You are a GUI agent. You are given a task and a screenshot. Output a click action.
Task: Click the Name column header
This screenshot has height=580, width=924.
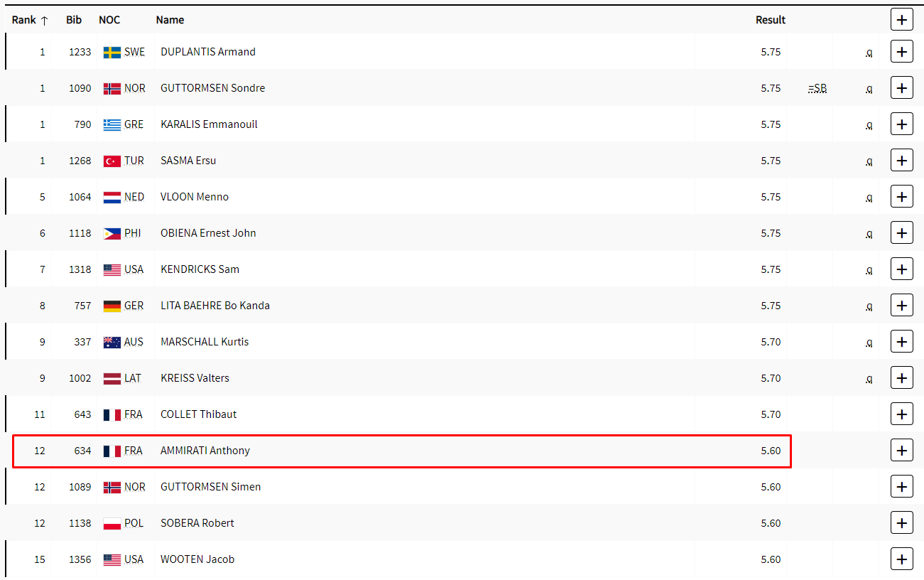pos(170,20)
